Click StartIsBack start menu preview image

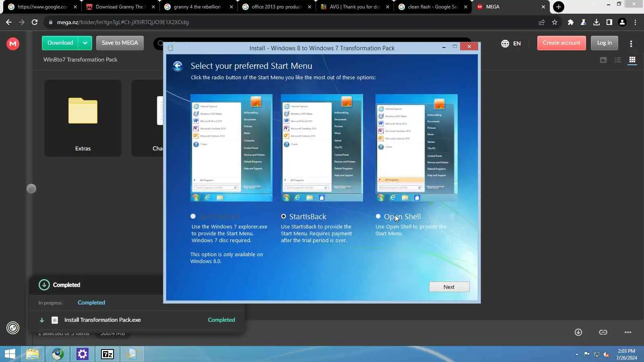pyautogui.click(x=322, y=148)
